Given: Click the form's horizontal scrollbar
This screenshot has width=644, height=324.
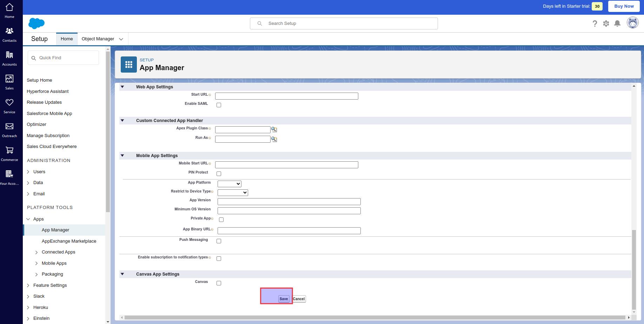Looking at the screenshot, I should [375, 317].
